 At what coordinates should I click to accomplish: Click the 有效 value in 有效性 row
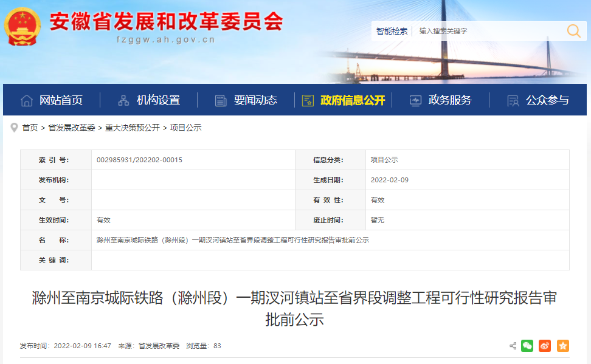click(x=378, y=200)
